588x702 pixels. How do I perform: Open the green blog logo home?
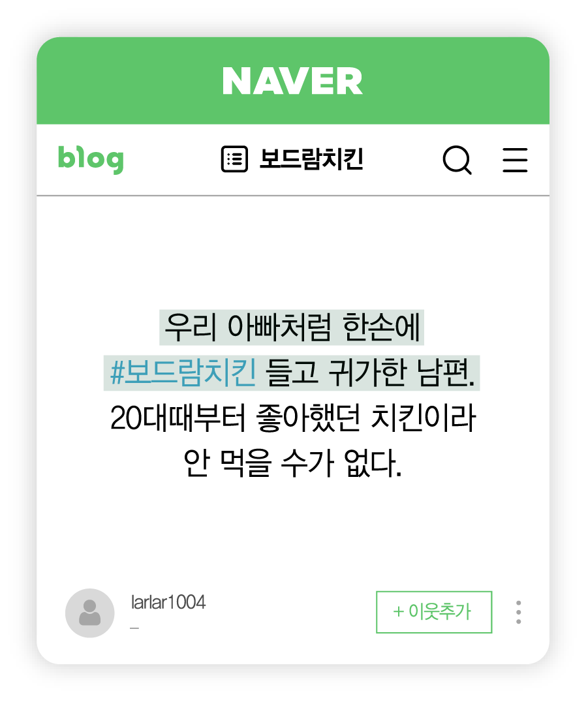coord(91,159)
